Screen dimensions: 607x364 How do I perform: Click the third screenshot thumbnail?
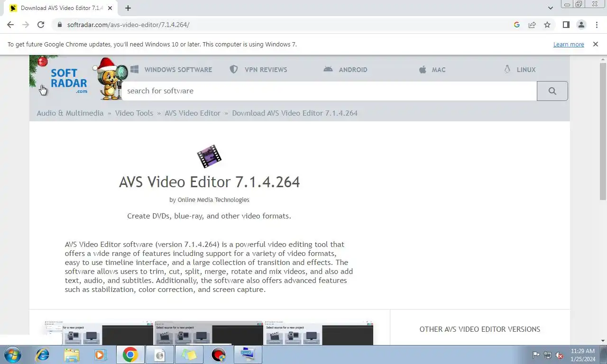pos(318,333)
